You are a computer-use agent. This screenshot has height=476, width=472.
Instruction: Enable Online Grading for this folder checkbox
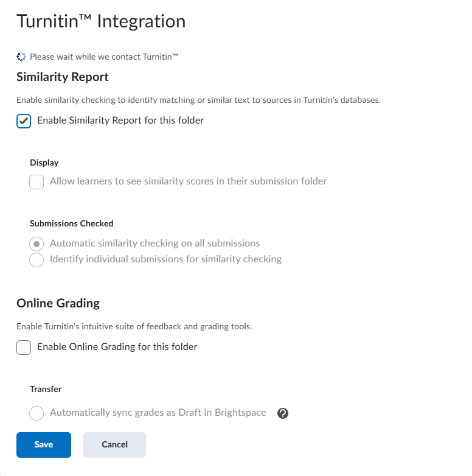24,348
